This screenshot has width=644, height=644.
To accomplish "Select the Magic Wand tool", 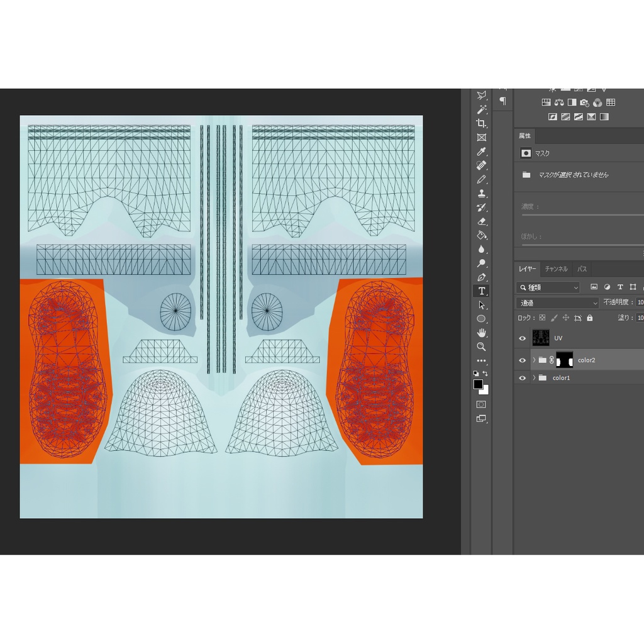I will tap(481, 109).
